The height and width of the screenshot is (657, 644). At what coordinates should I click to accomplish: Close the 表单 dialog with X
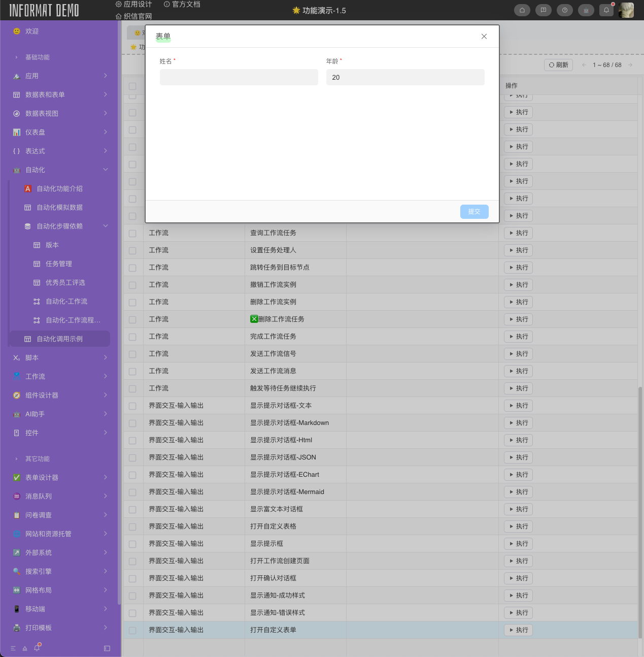point(484,37)
